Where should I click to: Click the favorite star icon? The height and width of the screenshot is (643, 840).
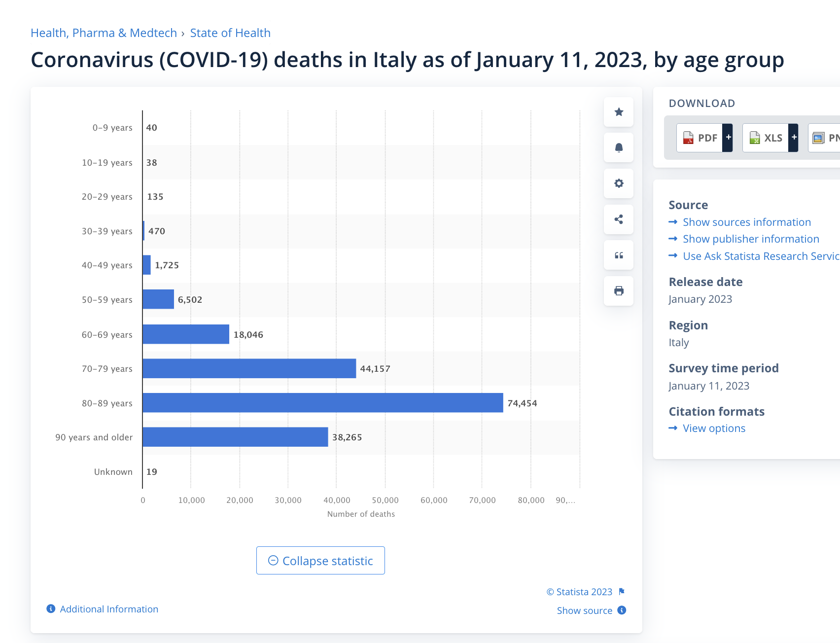coord(619,112)
